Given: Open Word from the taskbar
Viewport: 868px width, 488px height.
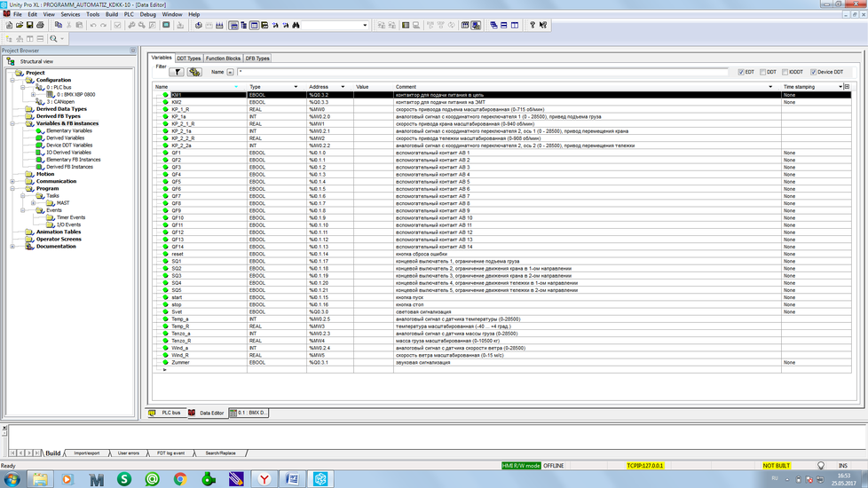Looking at the screenshot, I should tap(292, 479).
